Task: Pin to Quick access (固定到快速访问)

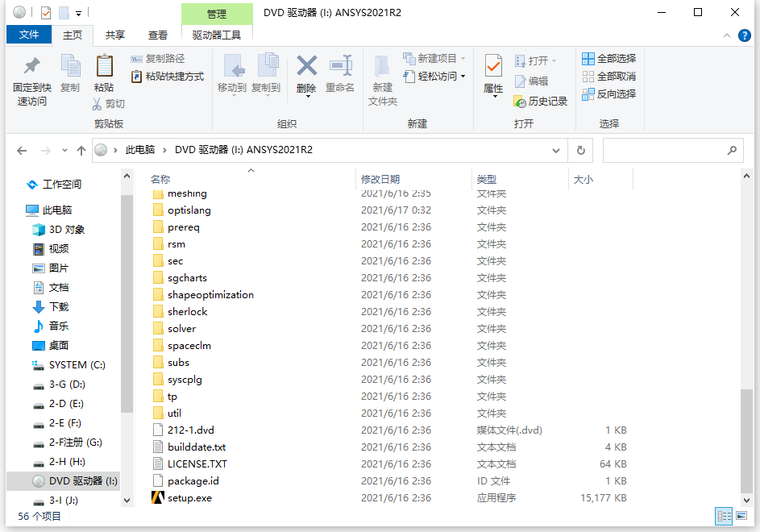Action: click(x=32, y=80)
